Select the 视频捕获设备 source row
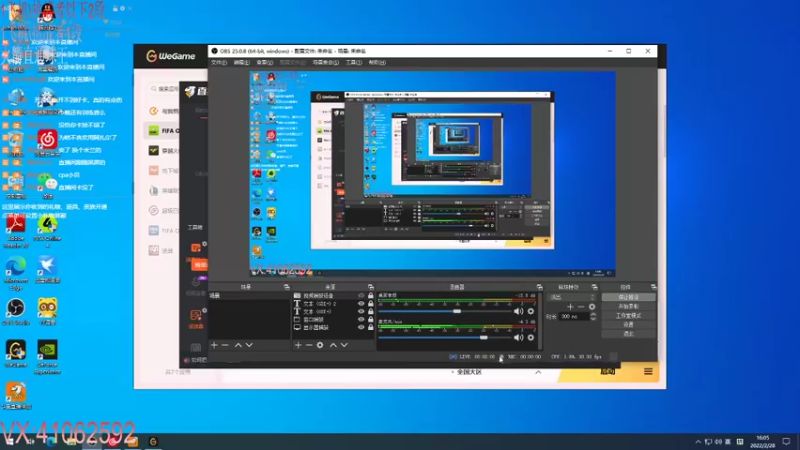This screenshot has height=450, width=800. pyautogui.click(x=333, y=295)
